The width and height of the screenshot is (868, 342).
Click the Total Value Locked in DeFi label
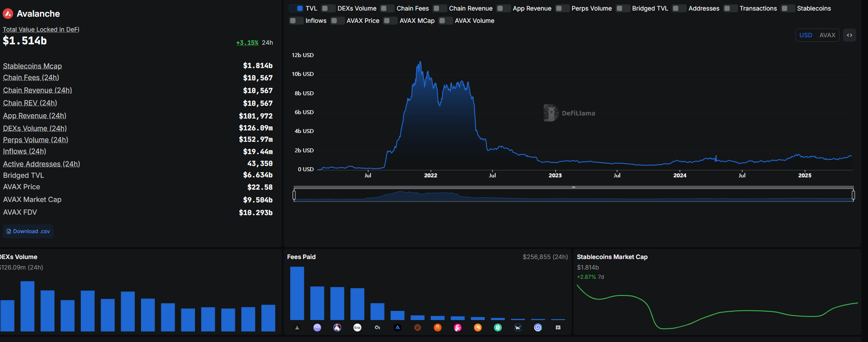tap(41, 29)
